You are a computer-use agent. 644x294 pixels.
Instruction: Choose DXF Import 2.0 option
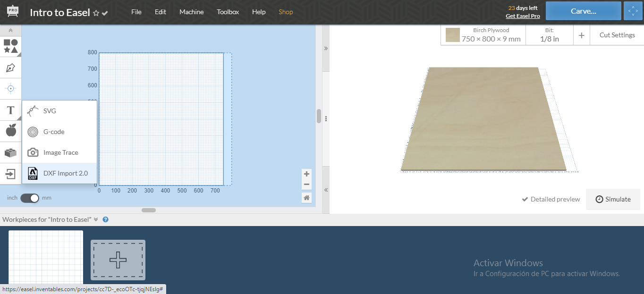pyautogui.click(x=59, y=173)
